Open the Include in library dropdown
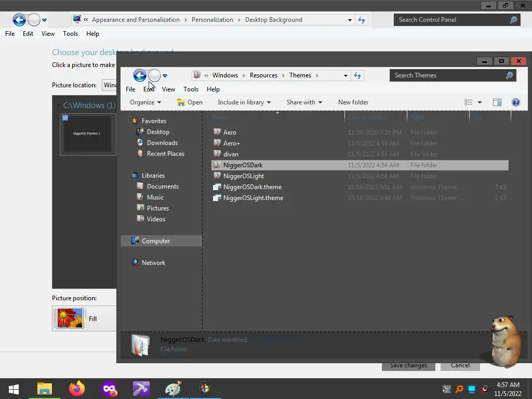The height and width of the screenshot is (399, 532). [x=244, y=102]
